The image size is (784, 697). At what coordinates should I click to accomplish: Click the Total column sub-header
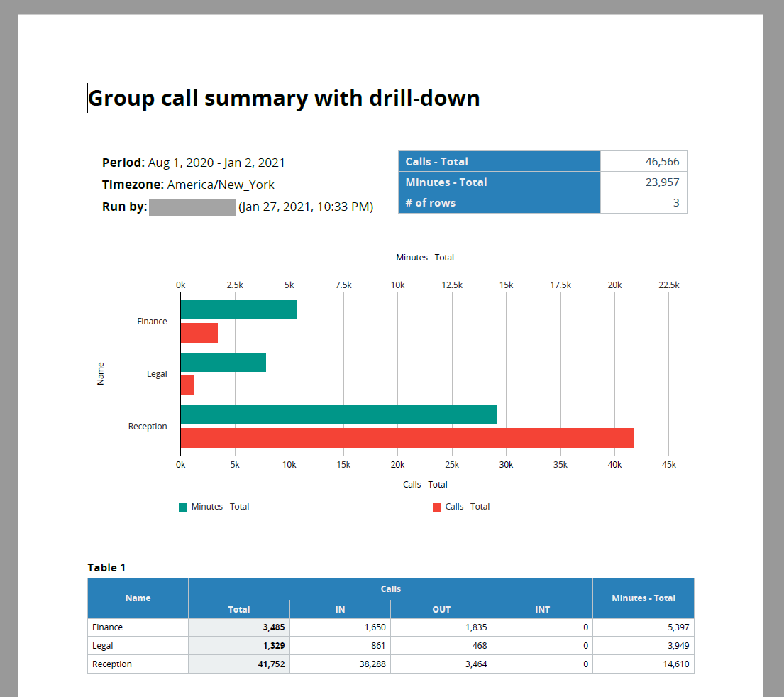coord(239,609)
